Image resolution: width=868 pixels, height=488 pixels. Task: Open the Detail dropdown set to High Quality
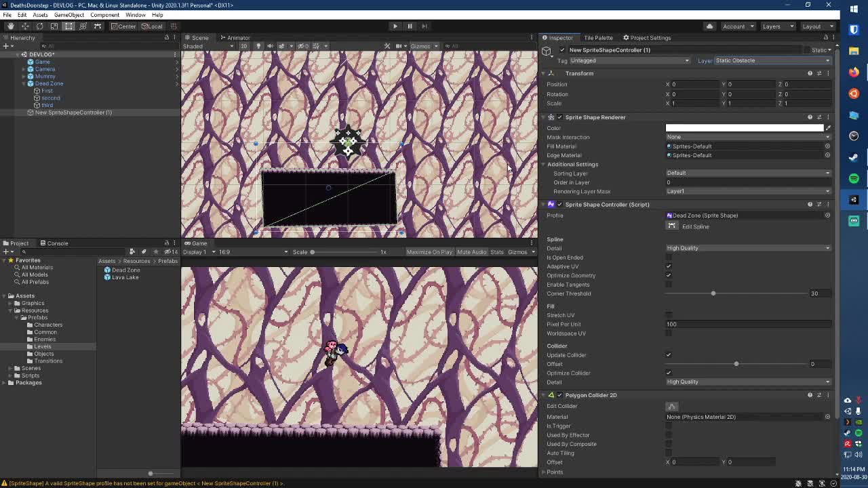pyautogui.click(x=746, y=248)
